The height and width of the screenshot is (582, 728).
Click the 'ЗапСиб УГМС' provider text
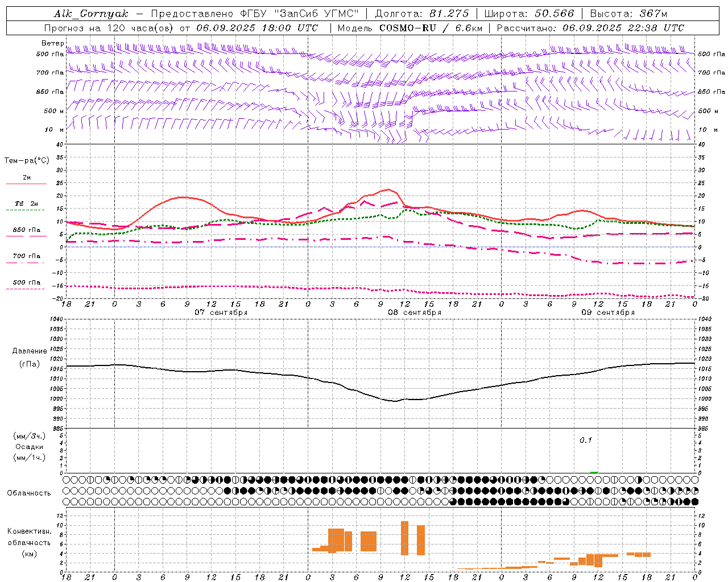(316, 14)
